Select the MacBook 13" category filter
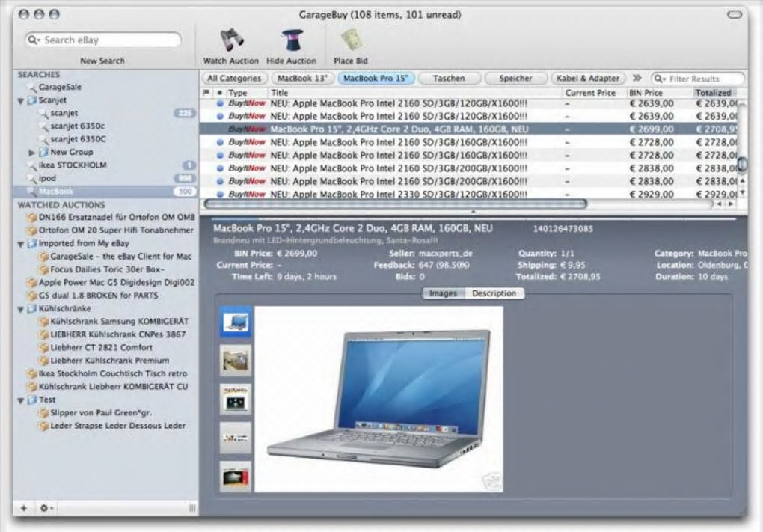This screenshot has height=532, width=763. [x=302, y=79]
